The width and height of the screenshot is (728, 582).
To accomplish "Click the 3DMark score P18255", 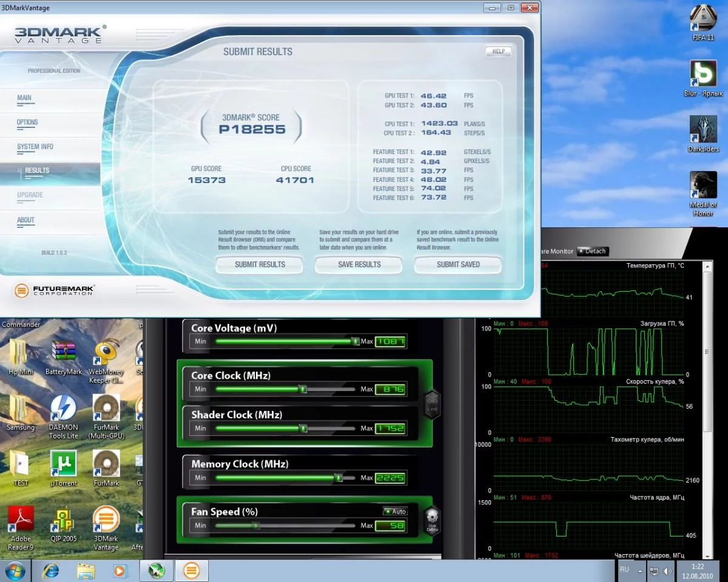I will (x=252, y=129).
